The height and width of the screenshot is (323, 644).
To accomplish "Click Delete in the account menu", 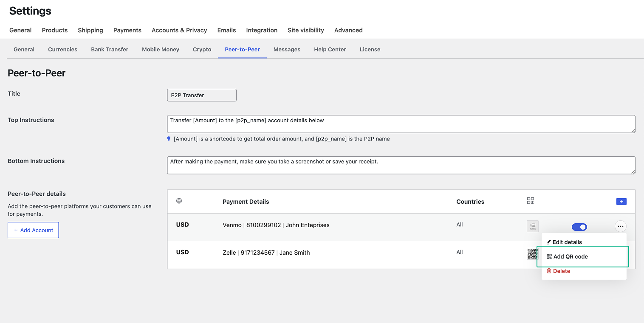I will [561, 271].
